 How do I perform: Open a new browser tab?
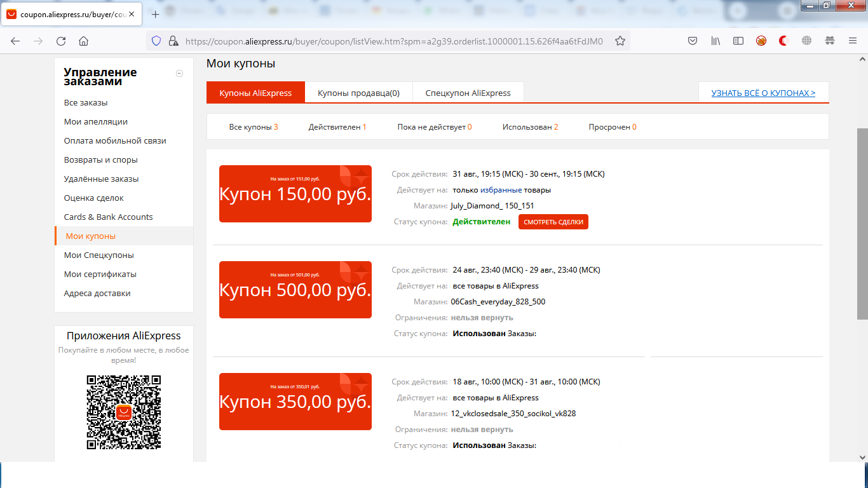pos(156,14)
